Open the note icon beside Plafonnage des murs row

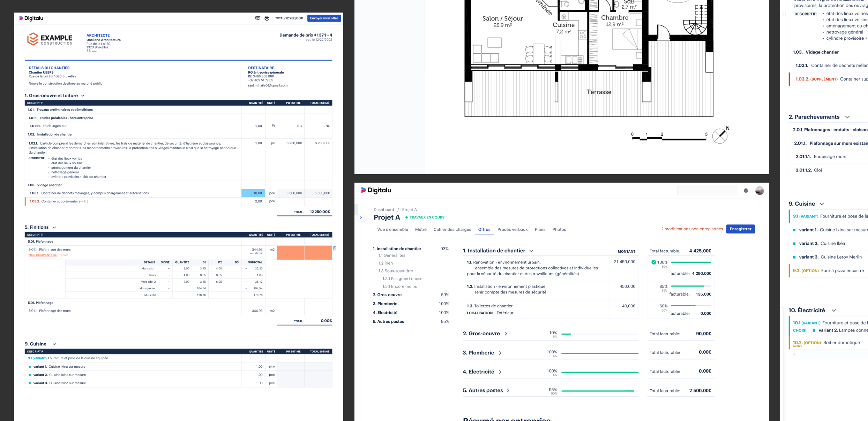point(335,248)
